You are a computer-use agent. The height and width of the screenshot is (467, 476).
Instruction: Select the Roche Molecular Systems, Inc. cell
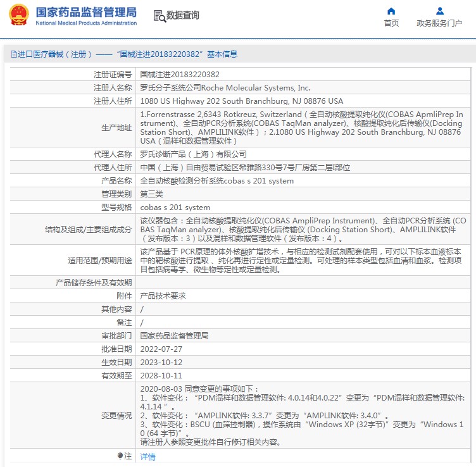tap(225, 88)
